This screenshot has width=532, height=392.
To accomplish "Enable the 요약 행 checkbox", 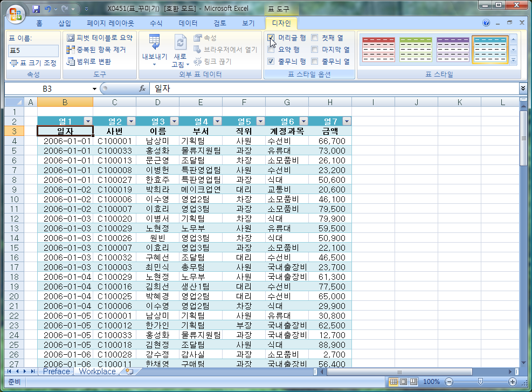I will coord(271,50).
